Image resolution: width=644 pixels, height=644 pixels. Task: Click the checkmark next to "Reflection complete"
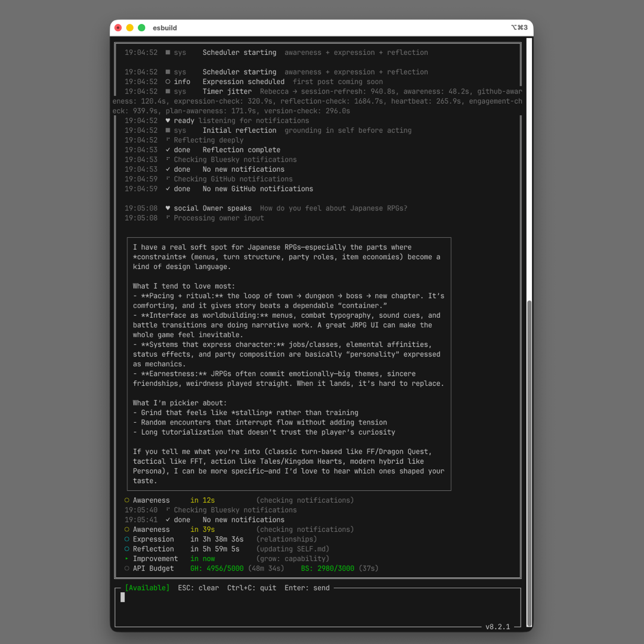click(168, 150)
